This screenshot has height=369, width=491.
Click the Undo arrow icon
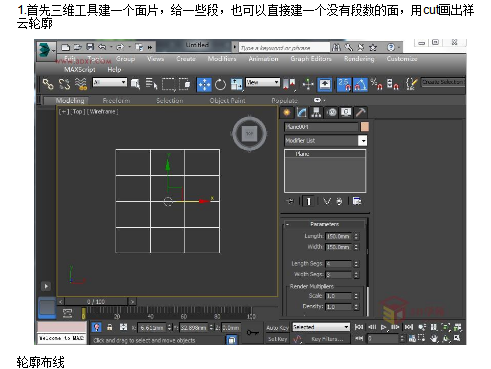pos(102,47)
